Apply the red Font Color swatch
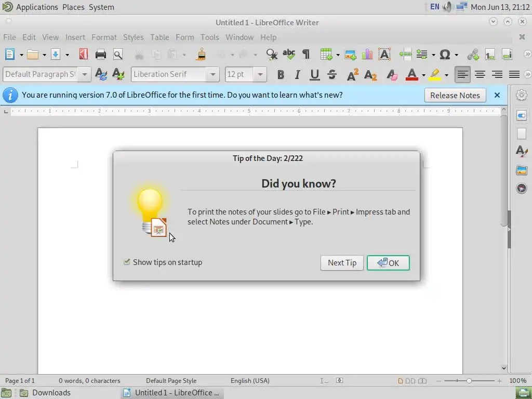 (x=411, y=74)
